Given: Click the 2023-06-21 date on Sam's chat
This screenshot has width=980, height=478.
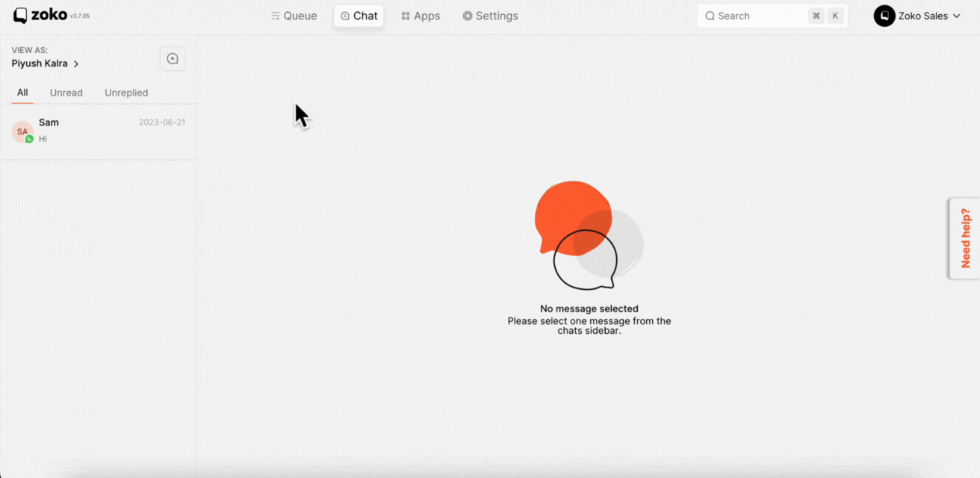Looking at the screenshot, I should (x=162, y=122).
